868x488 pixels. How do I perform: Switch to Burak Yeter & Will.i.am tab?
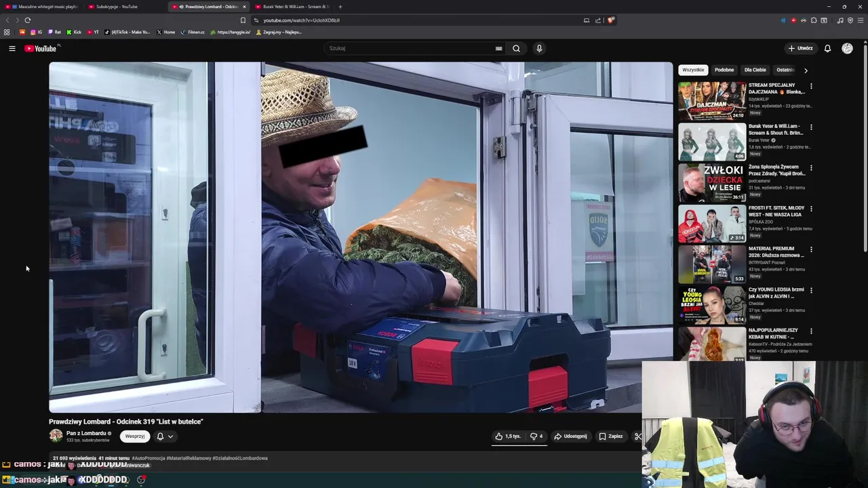(293, 7)
